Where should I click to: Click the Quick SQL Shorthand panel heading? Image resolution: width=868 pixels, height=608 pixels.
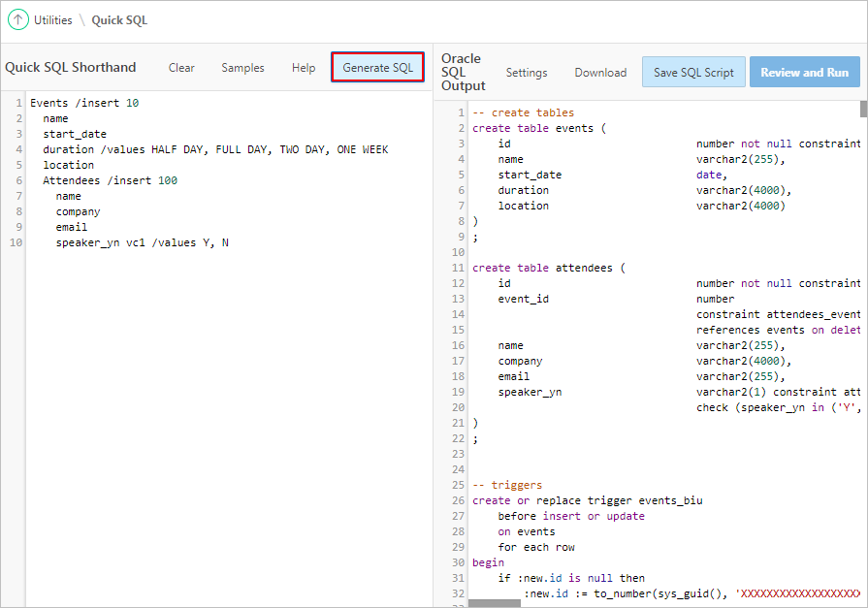tap(73, 67)
